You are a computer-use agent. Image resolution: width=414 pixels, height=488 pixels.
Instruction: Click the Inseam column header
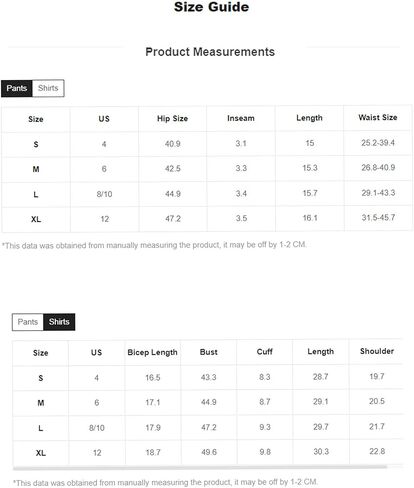click(x=241, y=118)
